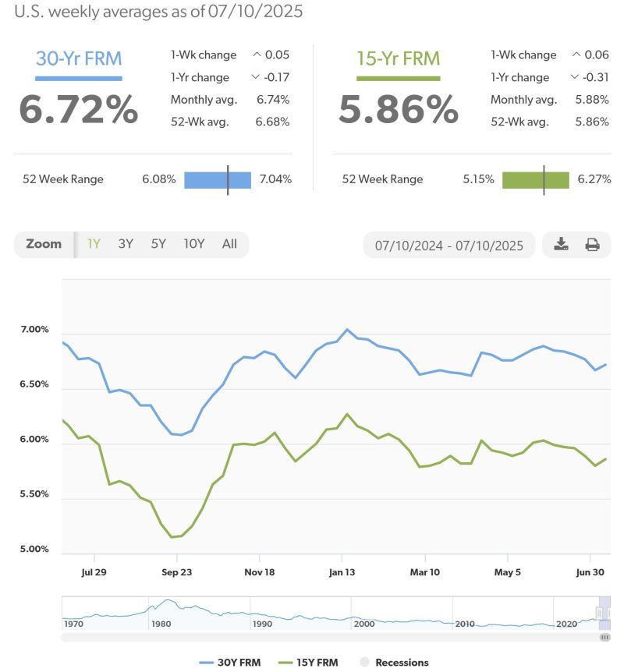Click the 7.04% range high value
Screen dimensions: 624x672
275,179
